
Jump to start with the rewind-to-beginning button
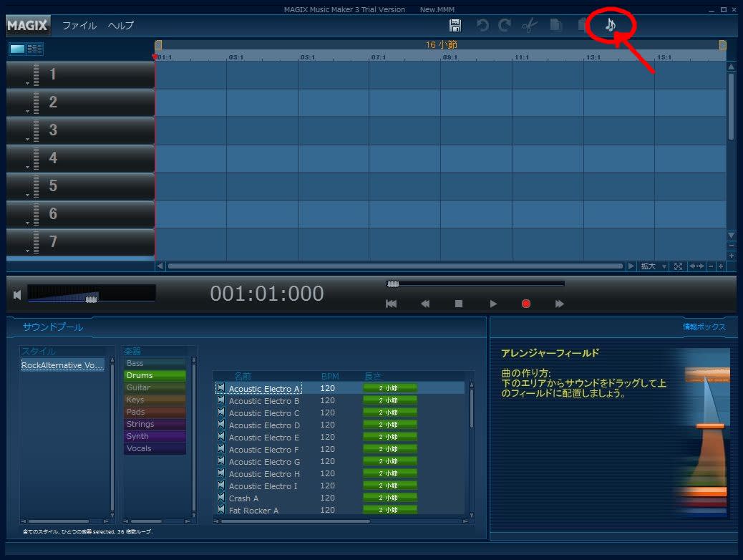(x=391, y=304)
